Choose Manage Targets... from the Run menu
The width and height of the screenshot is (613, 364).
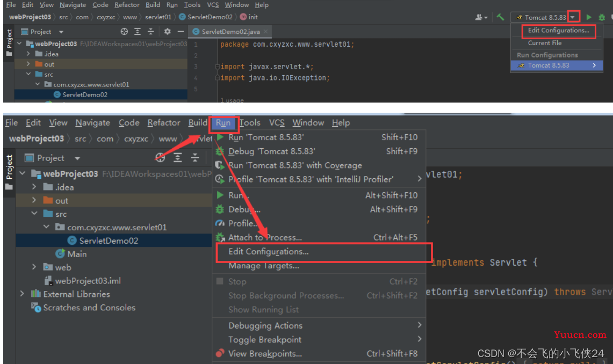(x=319, y=266)
